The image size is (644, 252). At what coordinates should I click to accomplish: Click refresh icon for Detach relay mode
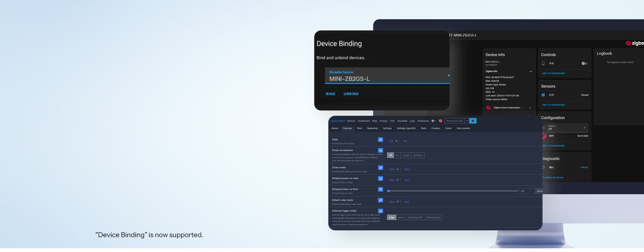(381, 200)
